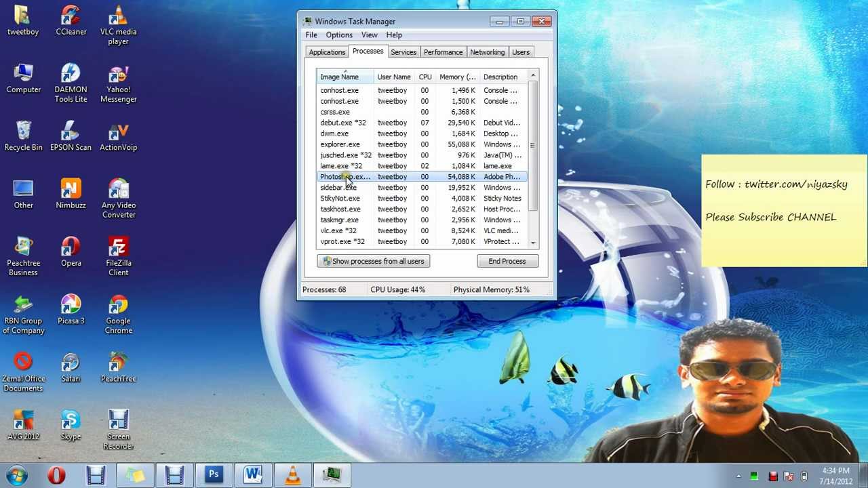Open VLC media player desktop icon
Screen dimensions: 868x488
click(x=118, y=25)
